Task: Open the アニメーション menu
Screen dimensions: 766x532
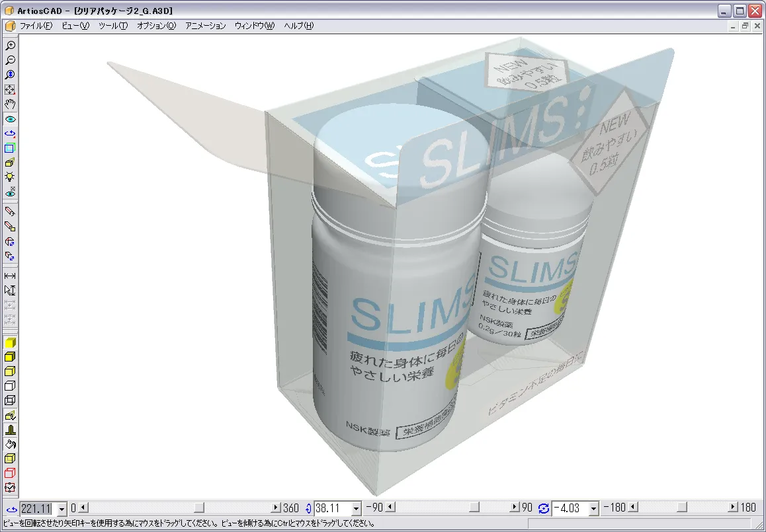Action: 205,26
